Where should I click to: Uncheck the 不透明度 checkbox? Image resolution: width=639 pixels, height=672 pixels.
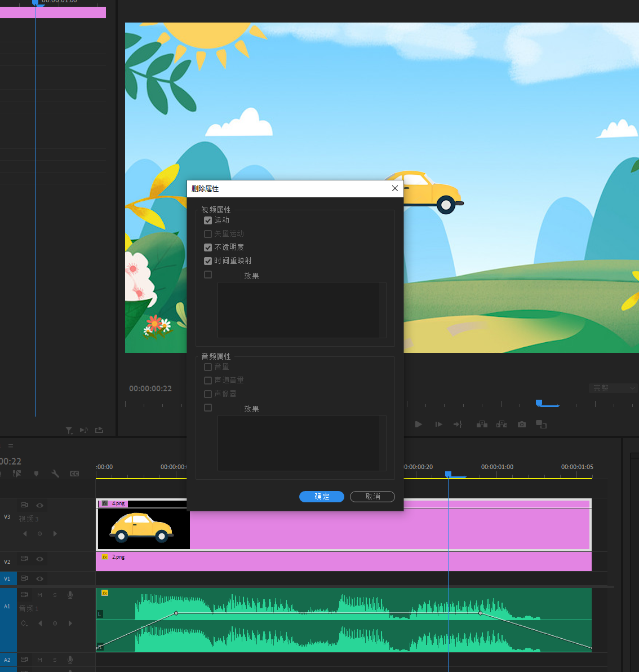coord(208,247)
